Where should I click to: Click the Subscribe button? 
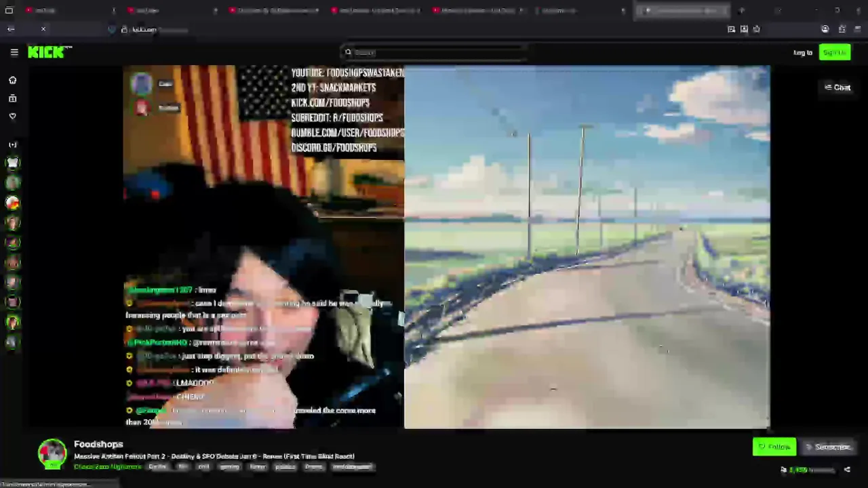[x=828, y=447]
